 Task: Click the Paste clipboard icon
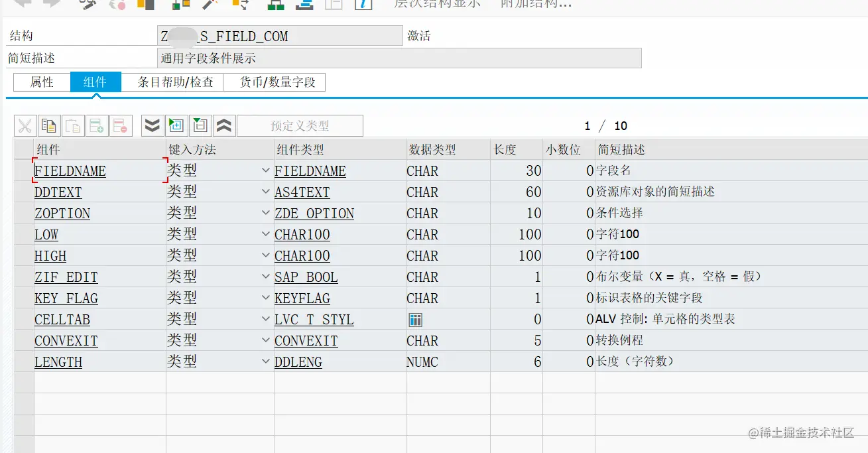pos(73,125)
